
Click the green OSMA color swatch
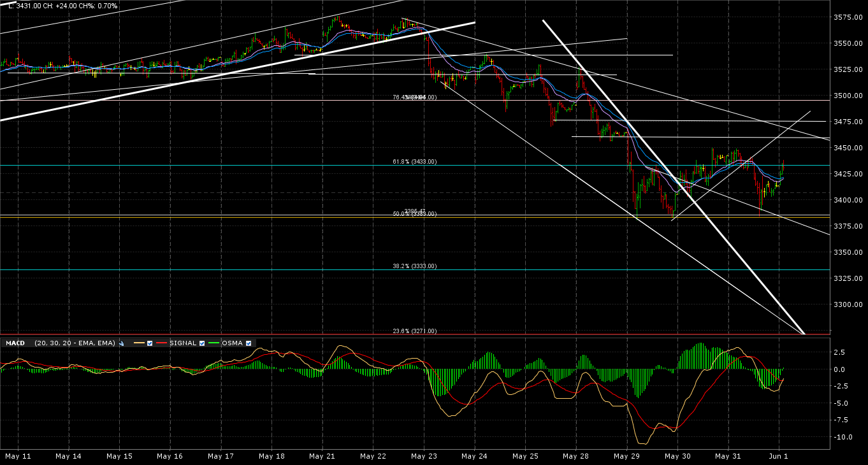coord(215,343)
